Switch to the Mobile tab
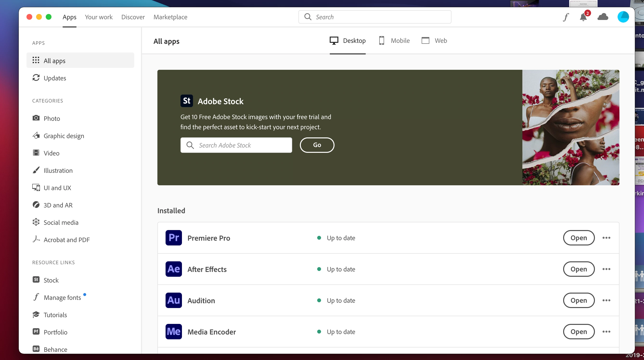Image resolution: width=644 pixels, height=360 pixels. coord(394,40)
